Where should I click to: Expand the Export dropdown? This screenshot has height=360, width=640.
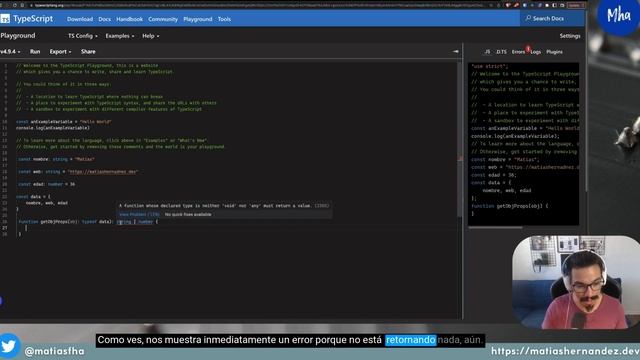(x=60, y=52)
